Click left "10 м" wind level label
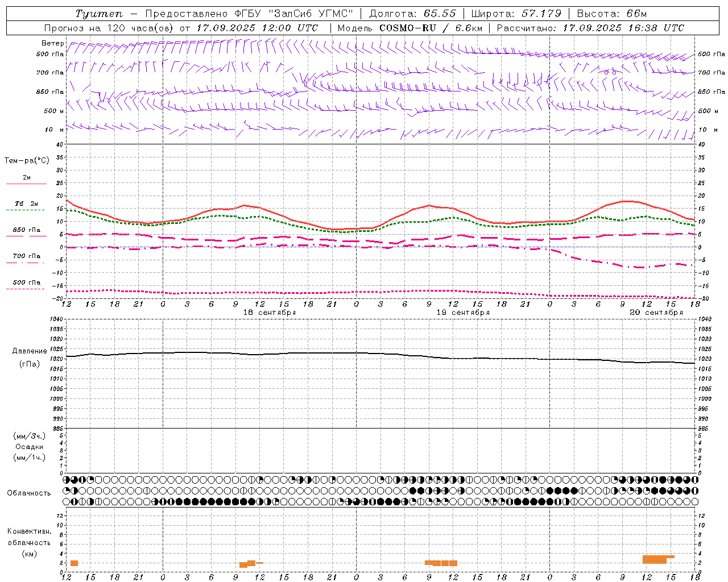The height and width of the screenshot is (582, 728). coord(55,130)
